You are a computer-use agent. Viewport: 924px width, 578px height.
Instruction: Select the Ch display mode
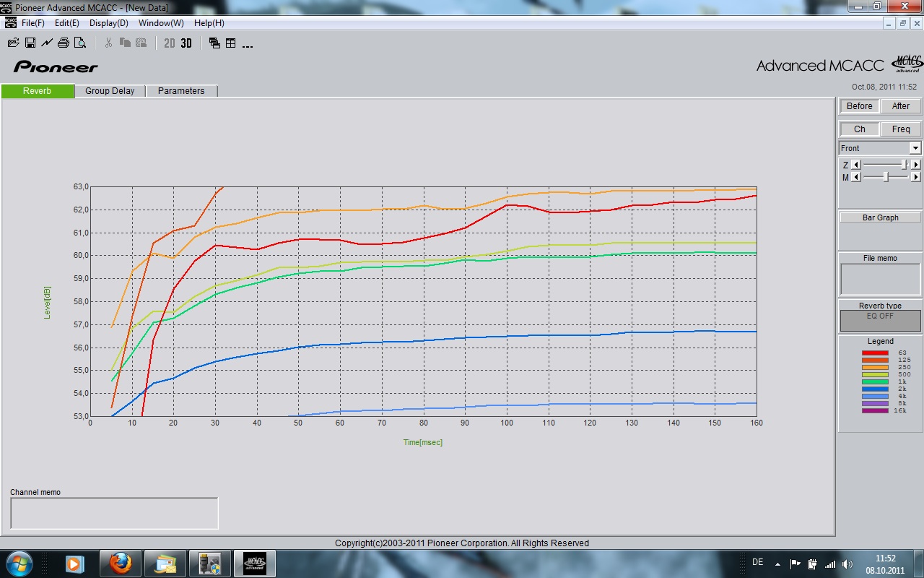pyautogui.click(x=859, y=129)
